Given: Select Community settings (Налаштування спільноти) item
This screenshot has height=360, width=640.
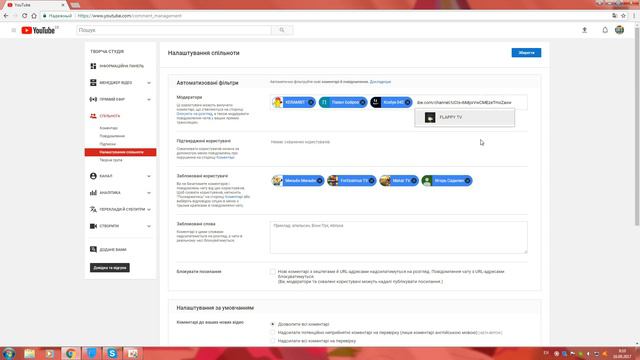Looking at the screenshot, I should tap(120, 152).
